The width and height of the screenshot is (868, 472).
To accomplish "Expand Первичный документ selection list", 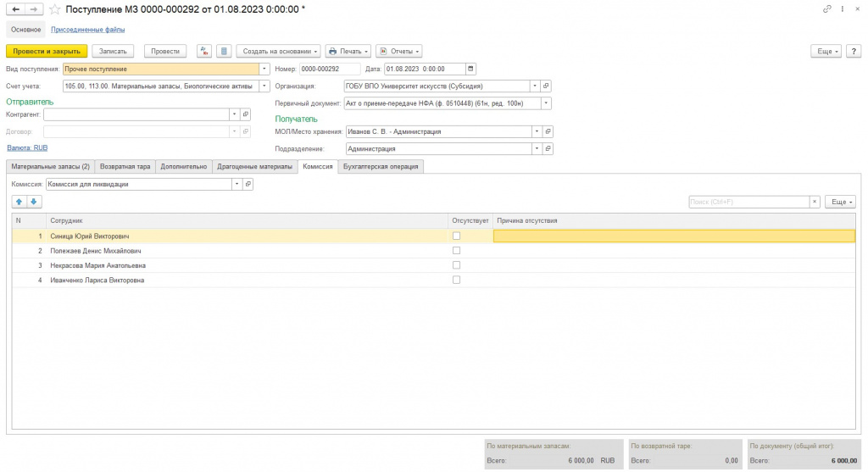I will point(547,103).
